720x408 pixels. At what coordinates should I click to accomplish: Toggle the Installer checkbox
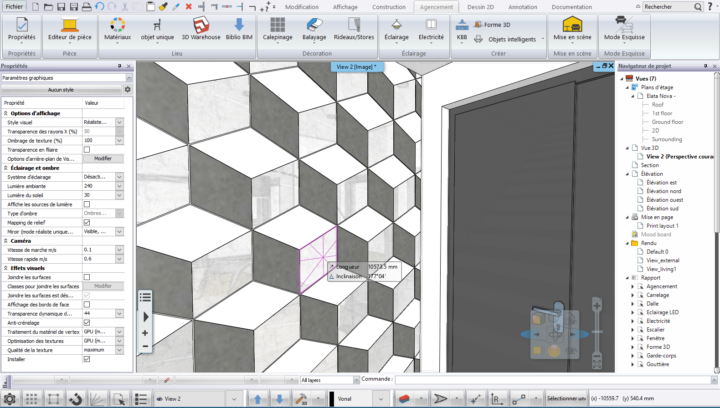tap(87, 359)
